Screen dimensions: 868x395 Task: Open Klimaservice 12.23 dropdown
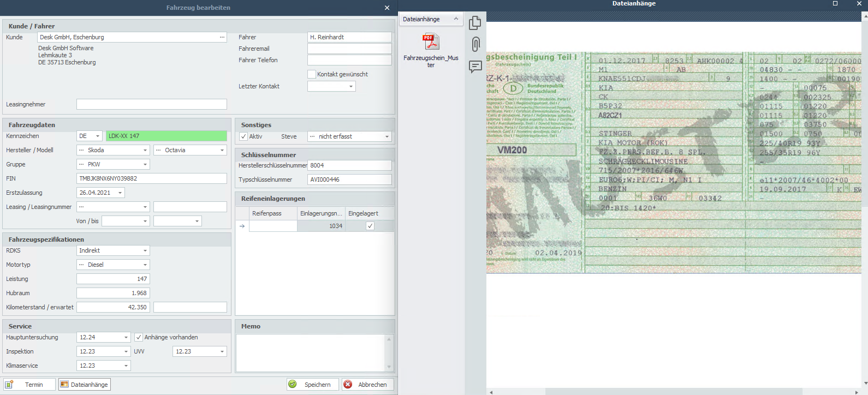pyautogui.click(x=126, y=366)
